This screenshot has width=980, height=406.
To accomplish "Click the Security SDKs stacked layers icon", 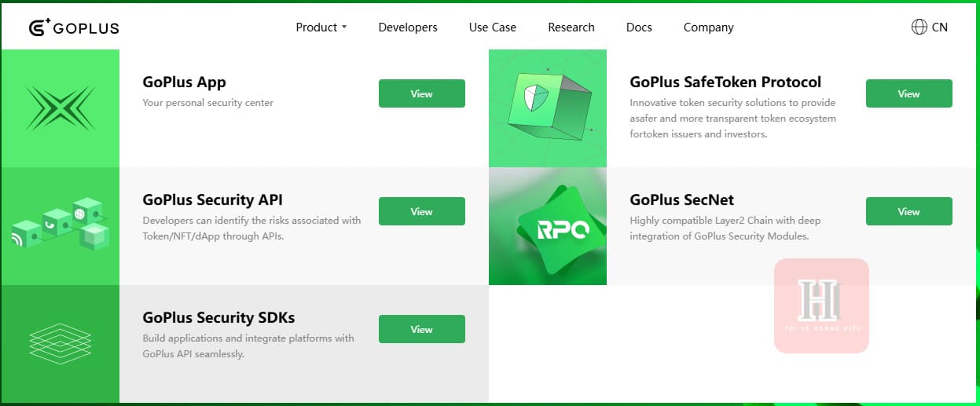I will click(x=60, y=343).
